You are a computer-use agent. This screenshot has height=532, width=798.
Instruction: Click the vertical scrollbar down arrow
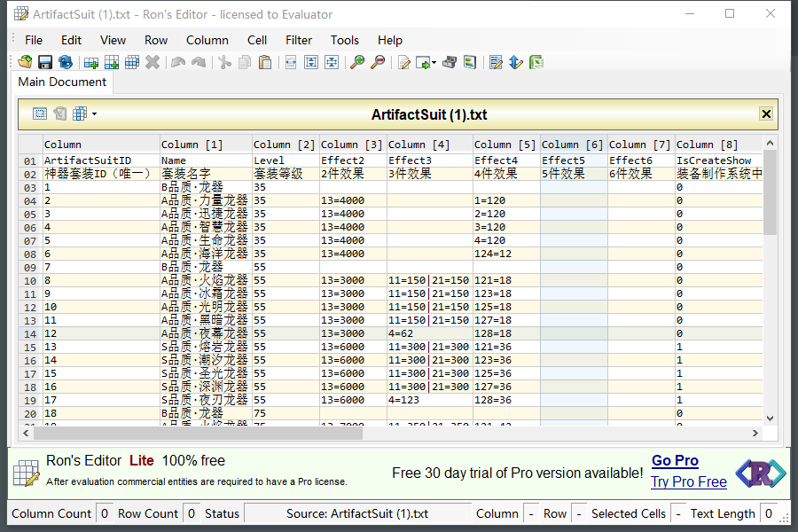(x=770, y=419)
